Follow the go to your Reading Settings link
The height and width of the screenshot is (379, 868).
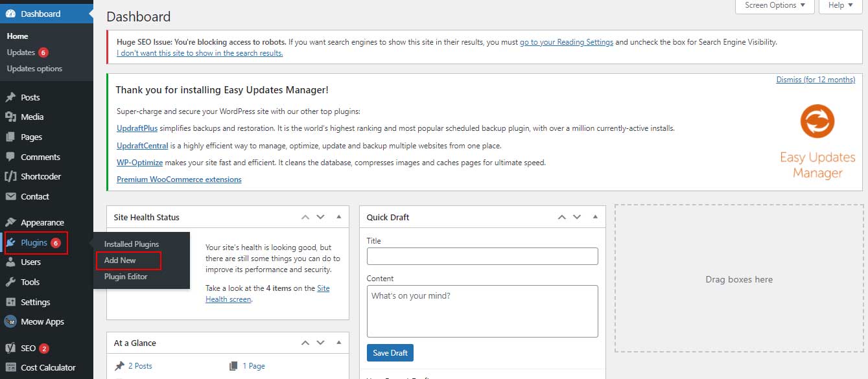pyautogui.click(x=567, y=42)
